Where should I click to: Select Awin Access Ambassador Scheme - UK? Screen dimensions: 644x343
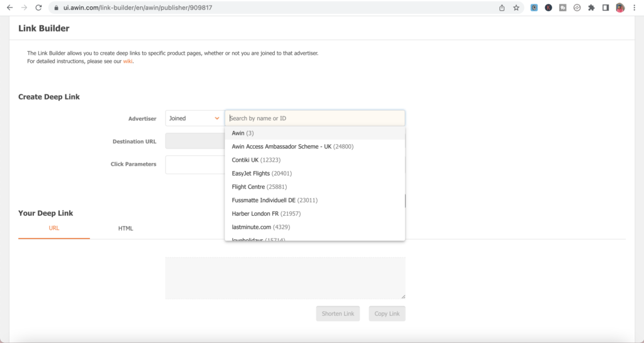(315, 147)
